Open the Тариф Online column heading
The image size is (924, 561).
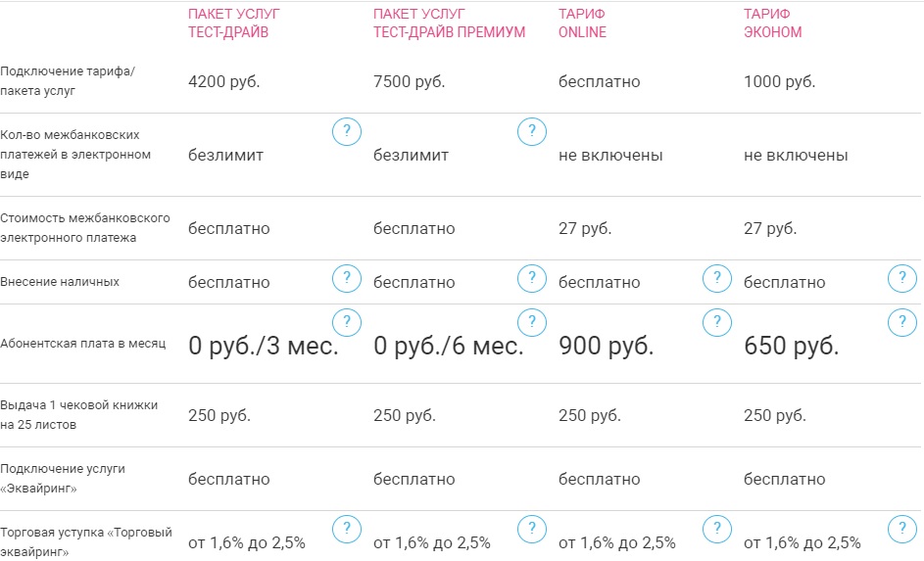coord(582,23)
